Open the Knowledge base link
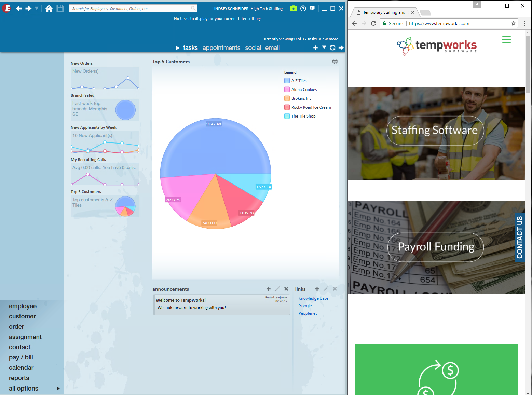 click(x=313, y=298)
